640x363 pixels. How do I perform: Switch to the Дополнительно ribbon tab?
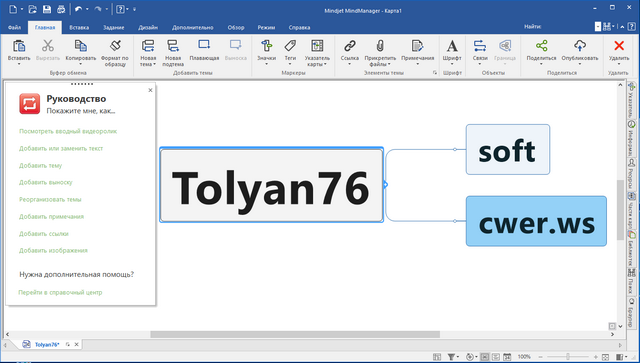[x=193, y=27]
